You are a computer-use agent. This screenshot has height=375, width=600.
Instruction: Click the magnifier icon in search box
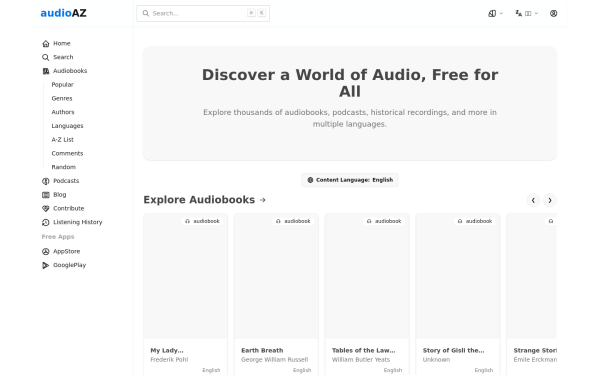coord(146,13)
